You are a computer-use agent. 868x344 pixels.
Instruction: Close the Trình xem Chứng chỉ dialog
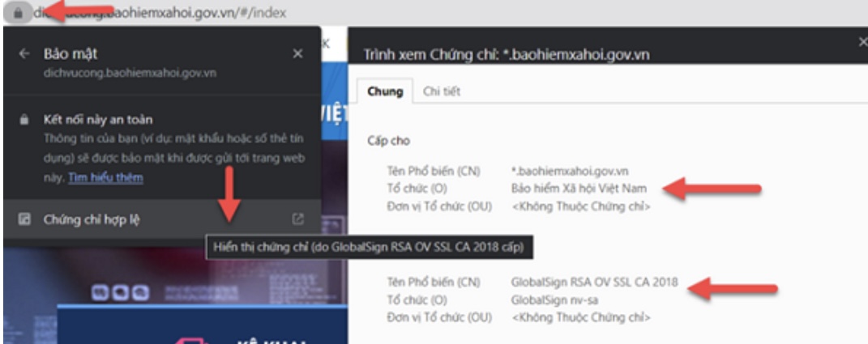tap(862, 42)
